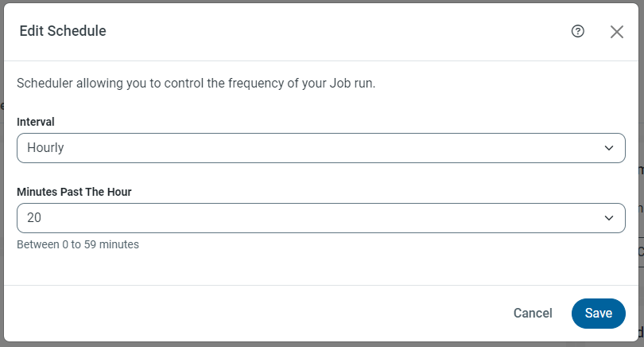Save the schedule changes
The width and height of the screenshot is (644, 347).
click(598, 313)
